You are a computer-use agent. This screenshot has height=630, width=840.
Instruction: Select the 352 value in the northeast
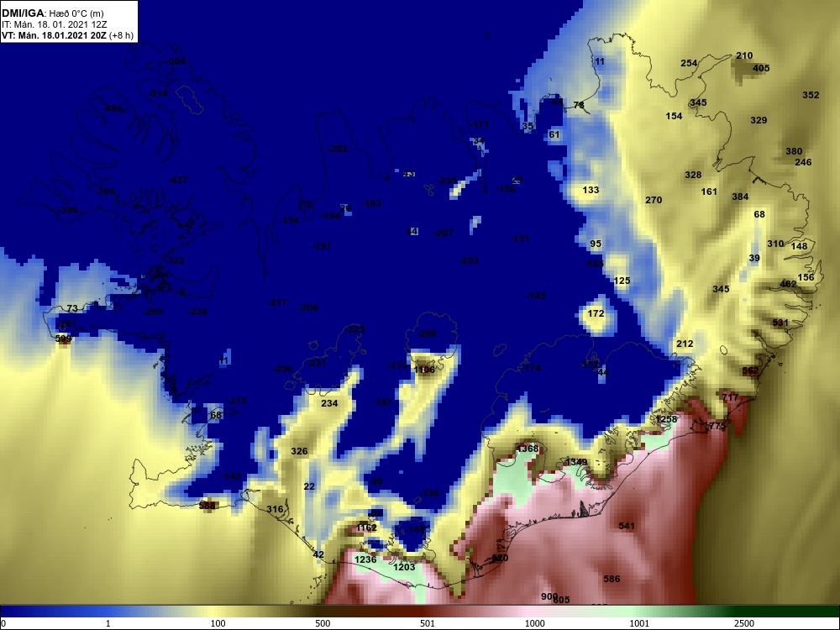(x=811, y=95)
